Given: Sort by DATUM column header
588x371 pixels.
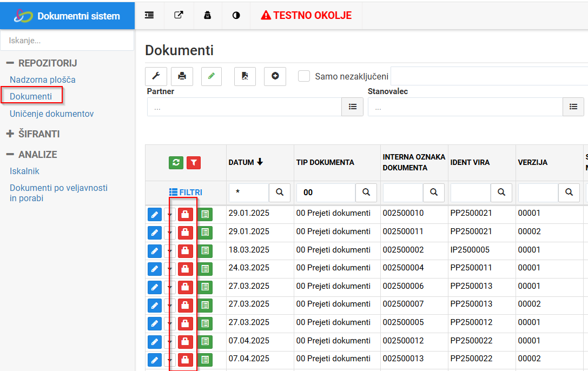Looking at the screenshot, I should click(x=246, y=162).
